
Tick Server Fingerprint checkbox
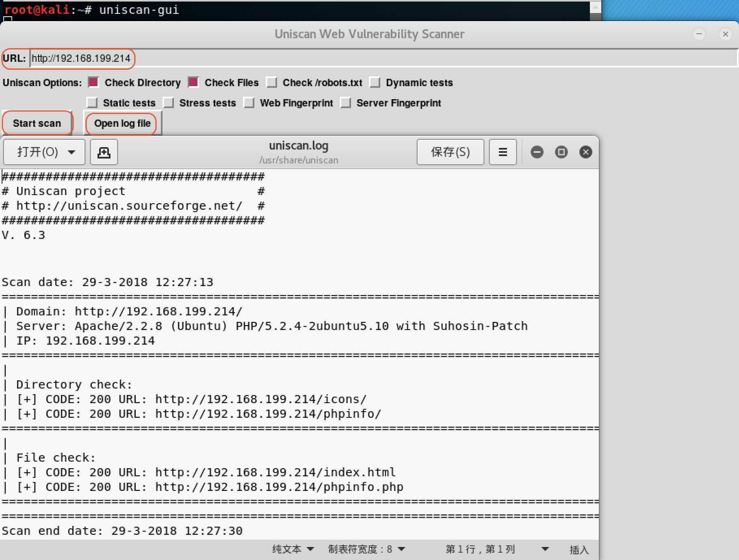(x=345, y=103)
